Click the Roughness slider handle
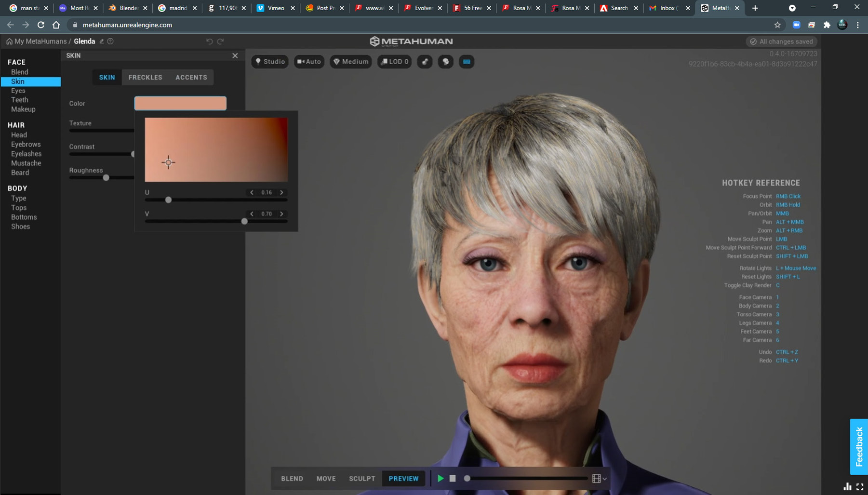The width and height of the screenshot is (868, 495). pyautogui.click(x=106, y=177)
